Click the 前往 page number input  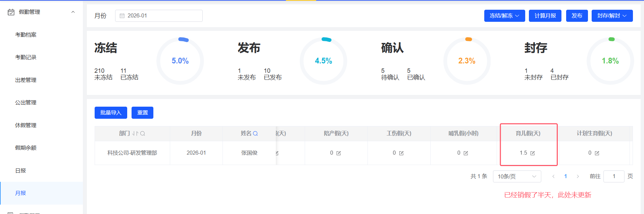click(x=614, y=176)
